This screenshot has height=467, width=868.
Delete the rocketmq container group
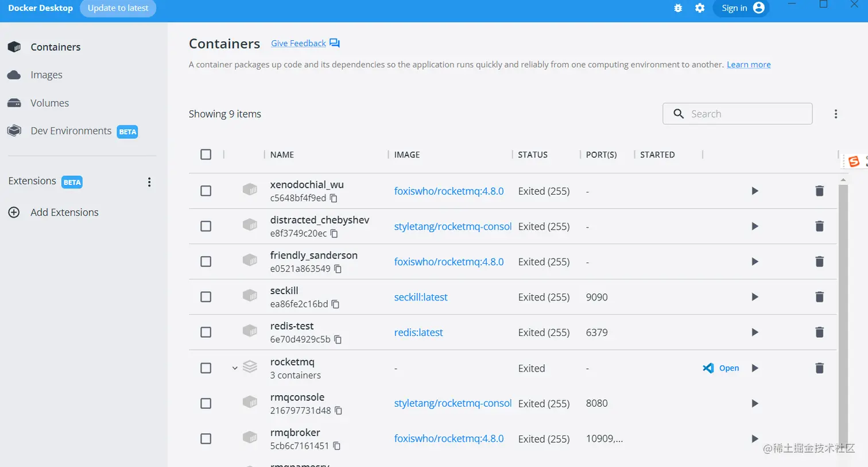820,368
